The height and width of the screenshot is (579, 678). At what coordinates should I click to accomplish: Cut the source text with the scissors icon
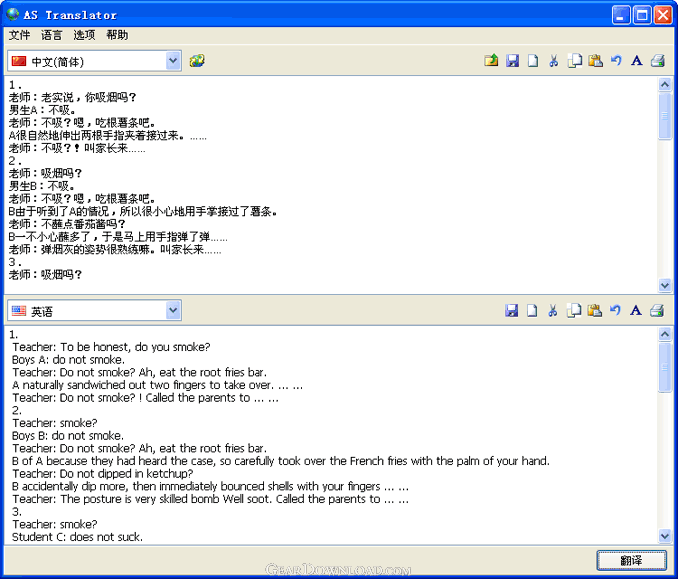pos(553,61)
